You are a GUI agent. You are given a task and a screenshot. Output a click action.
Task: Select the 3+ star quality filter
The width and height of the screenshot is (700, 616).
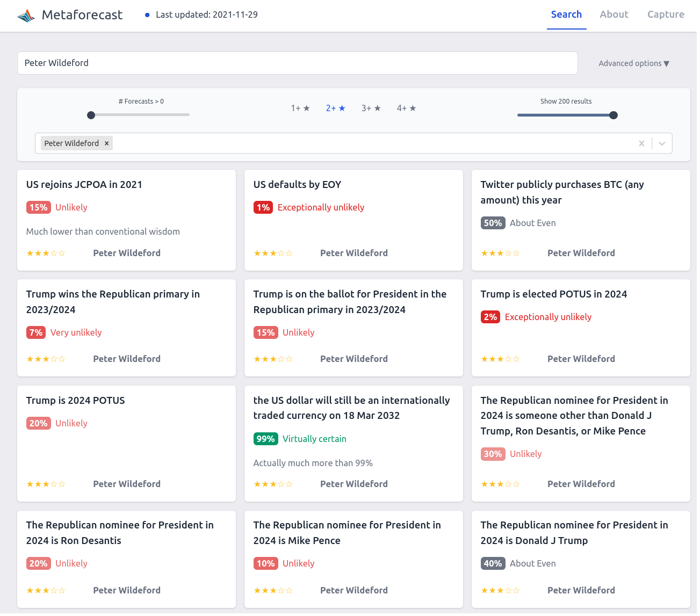tap(371, 108)
